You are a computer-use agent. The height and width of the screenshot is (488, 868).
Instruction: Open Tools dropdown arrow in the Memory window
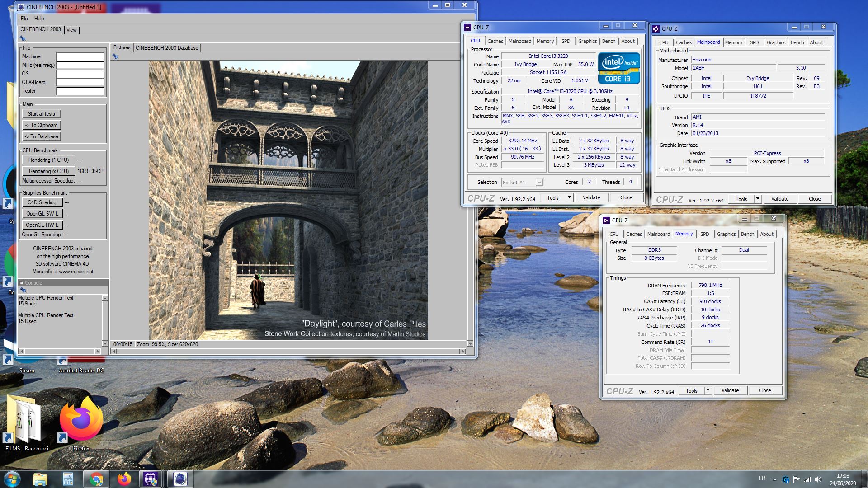(708, 390)
